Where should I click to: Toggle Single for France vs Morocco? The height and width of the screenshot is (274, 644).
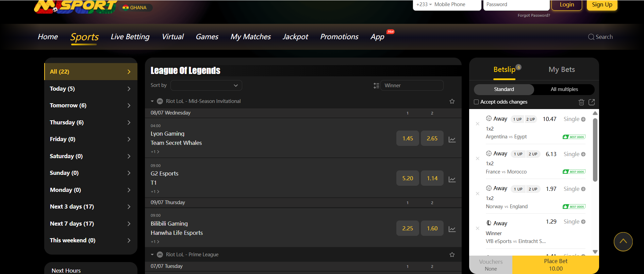pyautogui.click(x=575, y=154)
